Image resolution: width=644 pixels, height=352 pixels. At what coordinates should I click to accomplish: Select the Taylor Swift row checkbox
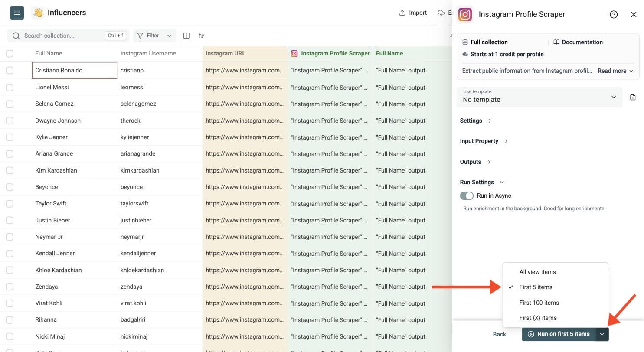10,203
